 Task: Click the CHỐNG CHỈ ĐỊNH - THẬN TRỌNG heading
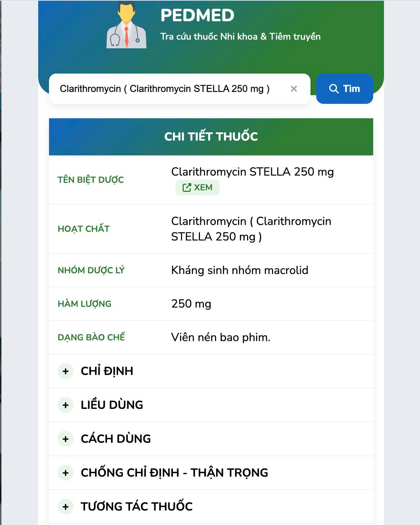click(x=174, y=473)
